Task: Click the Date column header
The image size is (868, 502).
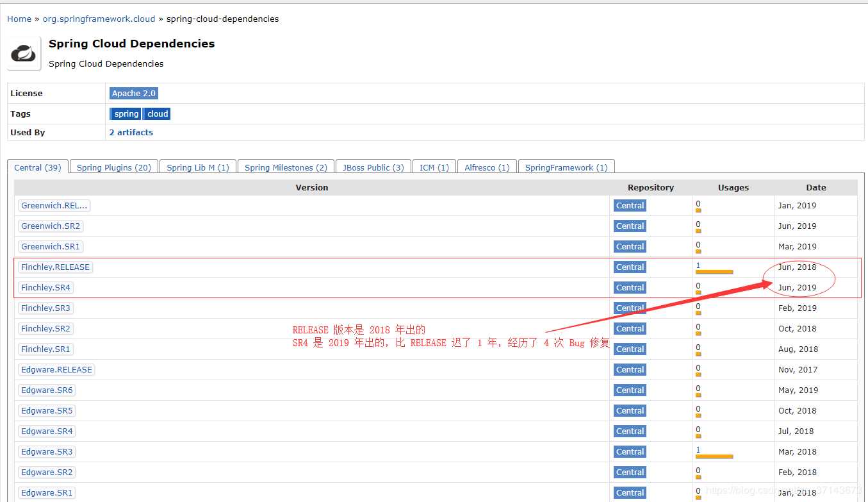Action: (x=816, y=188)
